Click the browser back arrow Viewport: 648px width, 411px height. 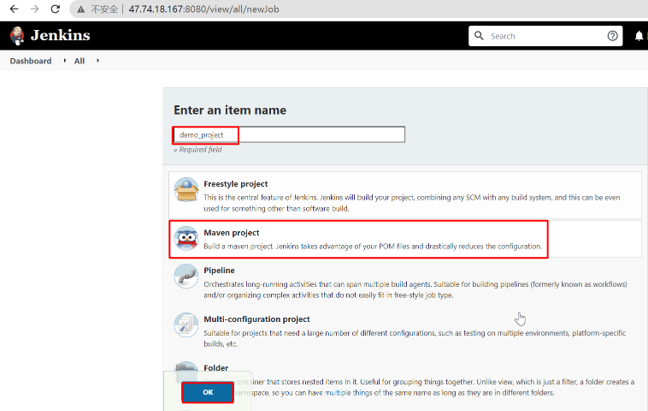(x=14, y=9)
